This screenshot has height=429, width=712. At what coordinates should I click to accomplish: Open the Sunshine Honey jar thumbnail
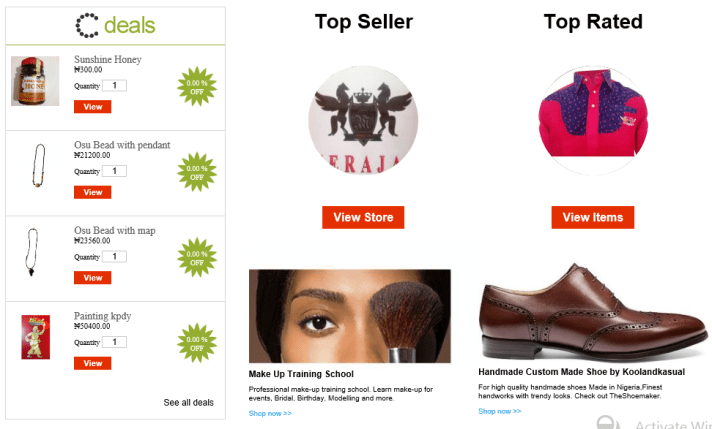(28, 81)
